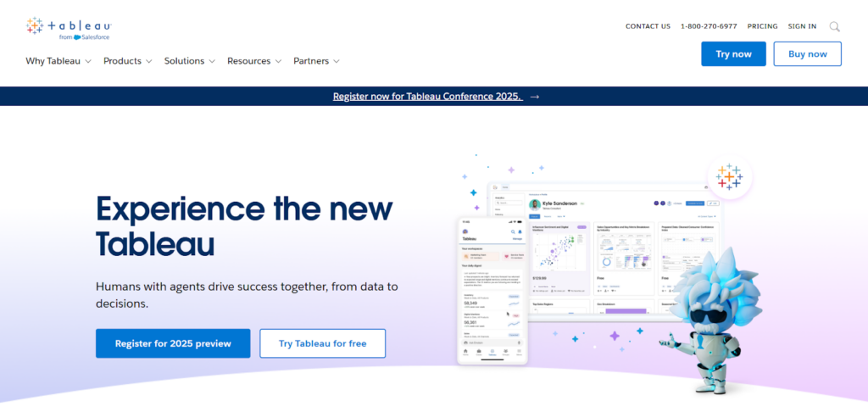Click Try Tableau for free button

coord(322,343)
